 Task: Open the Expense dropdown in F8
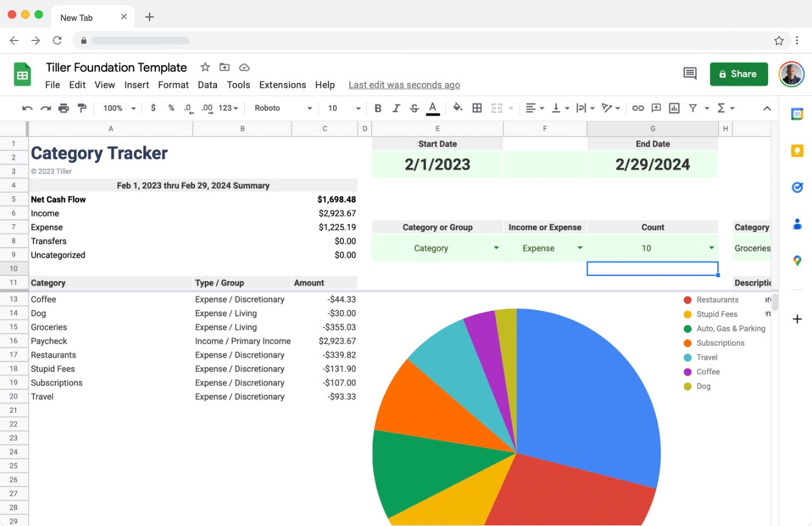[x=580, y=248]
